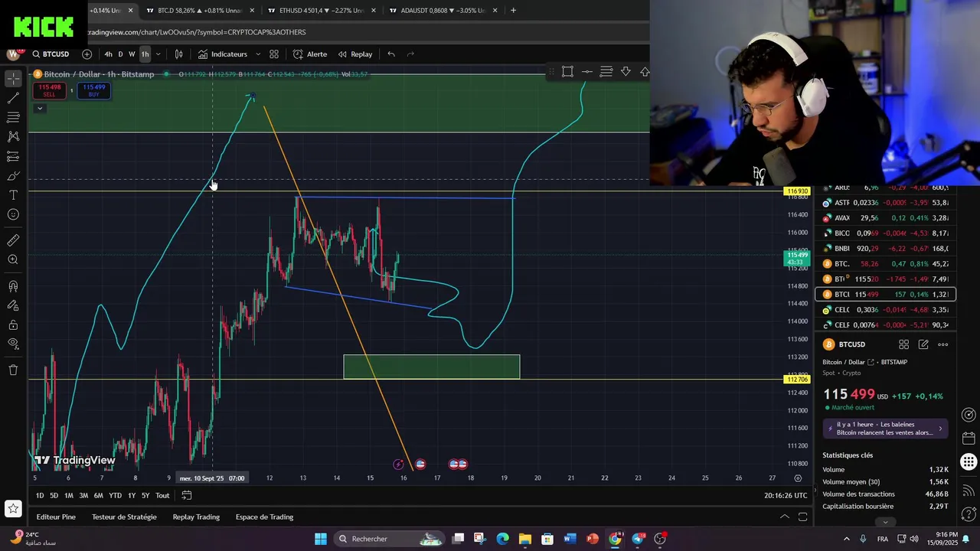The image size is (980, 551).
Task: Toggle lock all drawing tools
Action: [13, 305]
